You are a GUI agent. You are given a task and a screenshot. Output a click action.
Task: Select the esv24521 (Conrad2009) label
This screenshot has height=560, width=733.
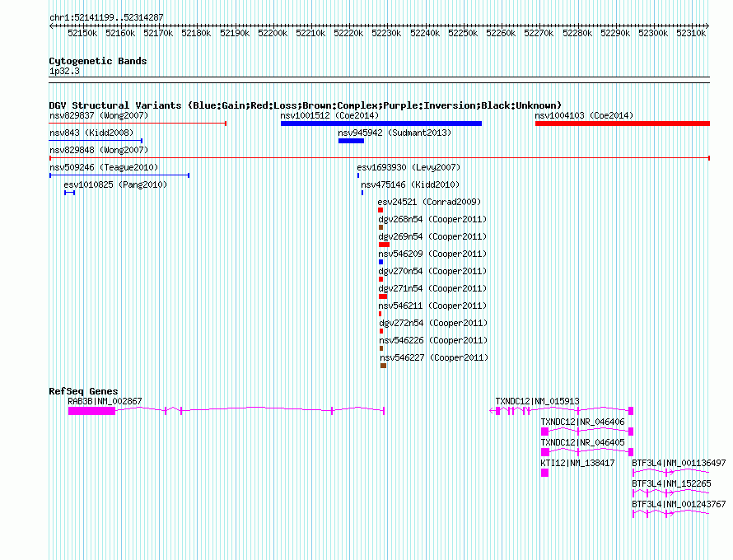(429, 202)
